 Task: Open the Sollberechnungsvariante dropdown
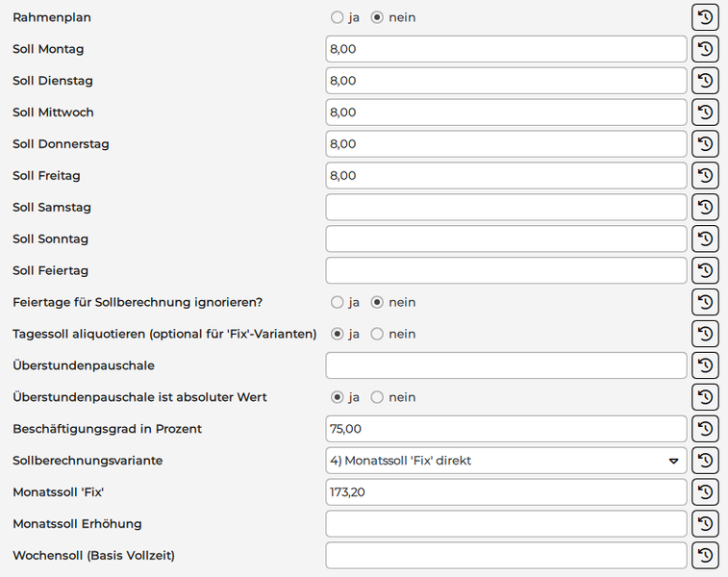click(506, 461)
